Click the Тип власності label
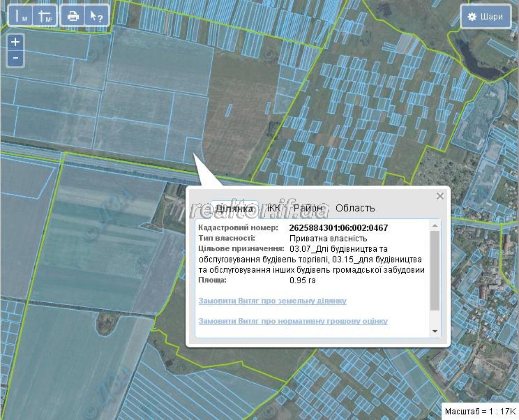The image size is (519, 420). tap(227, 238)
